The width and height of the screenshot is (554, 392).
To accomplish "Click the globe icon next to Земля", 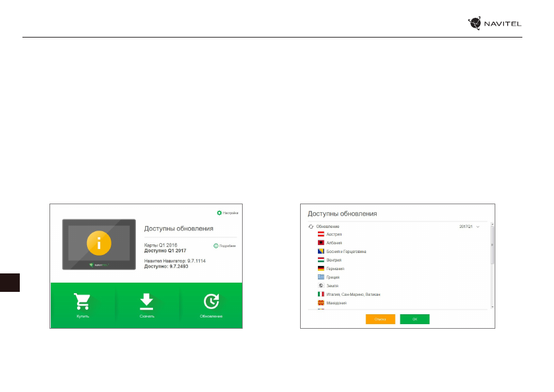I will click(x=321, y=286).
